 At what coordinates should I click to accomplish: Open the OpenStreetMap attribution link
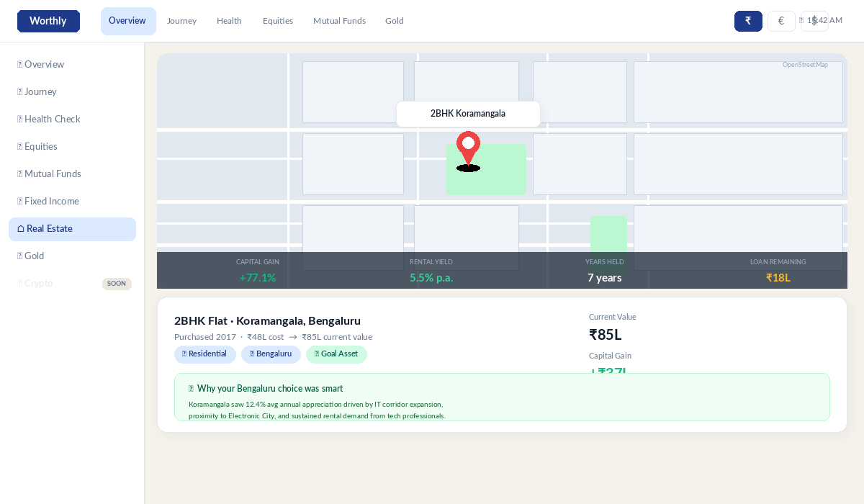point(805,65)
